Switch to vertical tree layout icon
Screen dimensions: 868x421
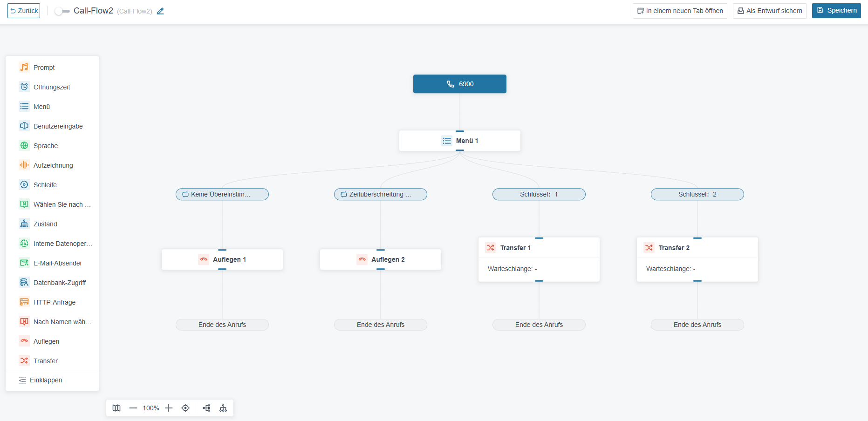pos(223,408)
